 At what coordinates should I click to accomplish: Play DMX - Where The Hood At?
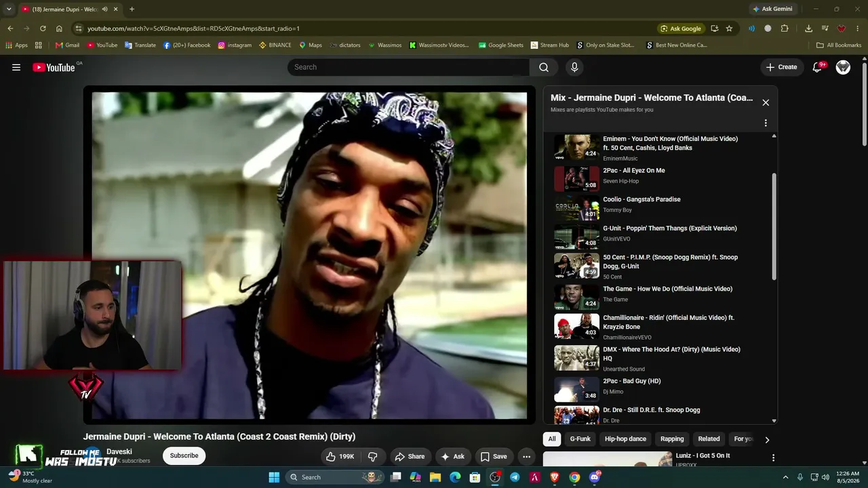point(661,358)
